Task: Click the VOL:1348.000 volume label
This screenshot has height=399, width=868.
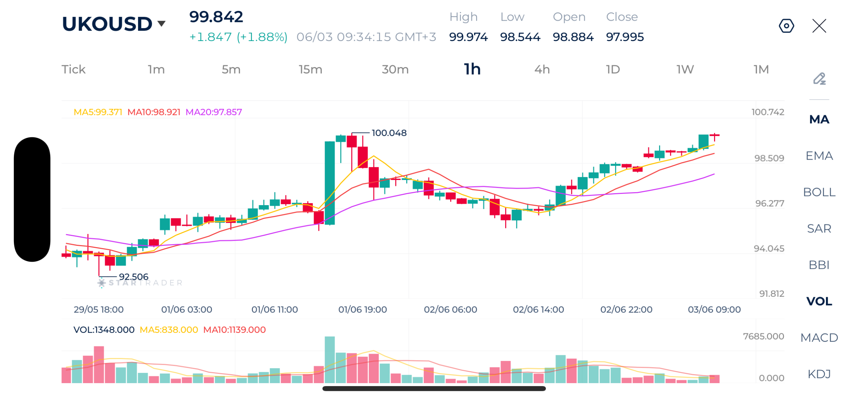Action: pyautogui.click(x=104, y=329)
